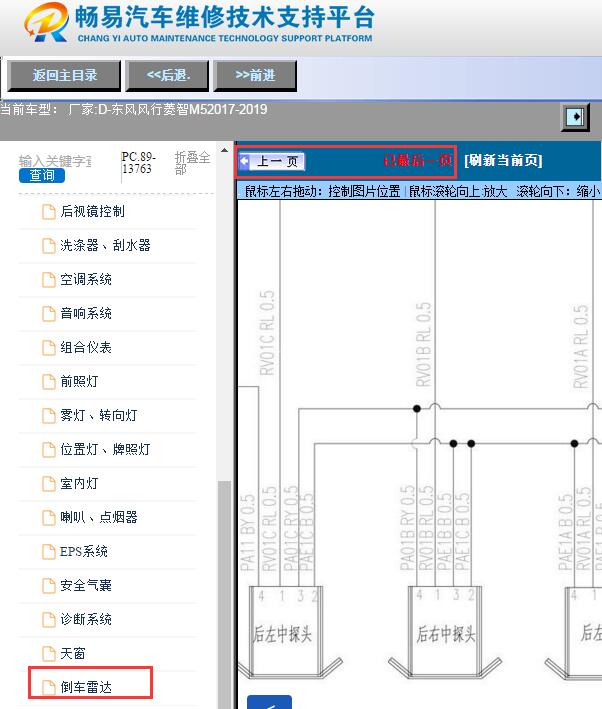This screenshot has height=709, width=602.
Task: Click 后右中探头 connector in diagram
Action: point(445,633)
